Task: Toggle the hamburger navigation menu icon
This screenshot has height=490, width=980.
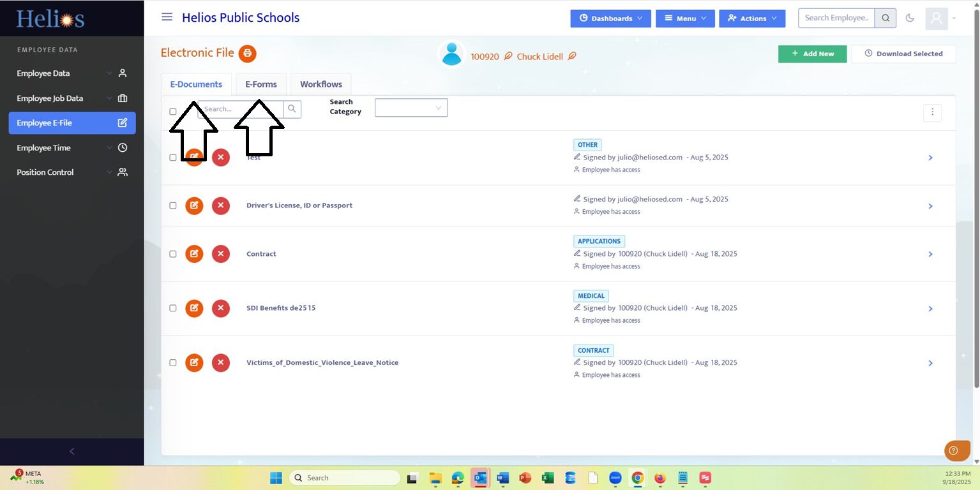Action: coord(167,17)
